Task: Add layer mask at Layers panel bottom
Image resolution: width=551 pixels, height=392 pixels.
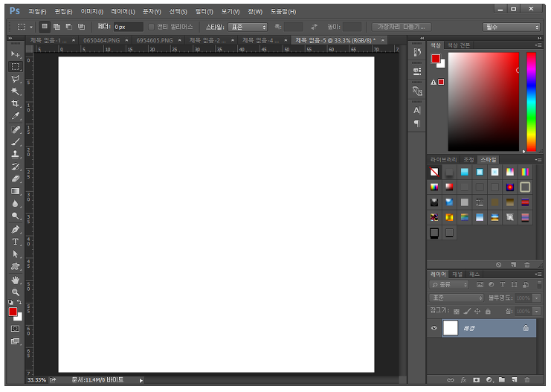Action: click(476, 379)
